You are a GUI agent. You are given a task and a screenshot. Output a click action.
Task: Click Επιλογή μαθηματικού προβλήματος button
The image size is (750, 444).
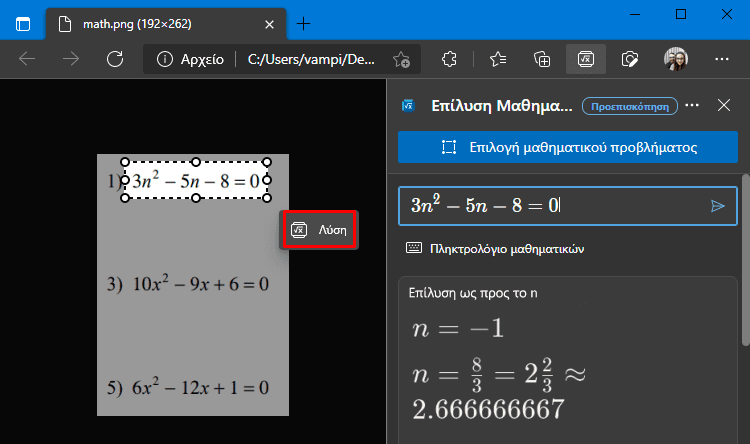point(568,147)
